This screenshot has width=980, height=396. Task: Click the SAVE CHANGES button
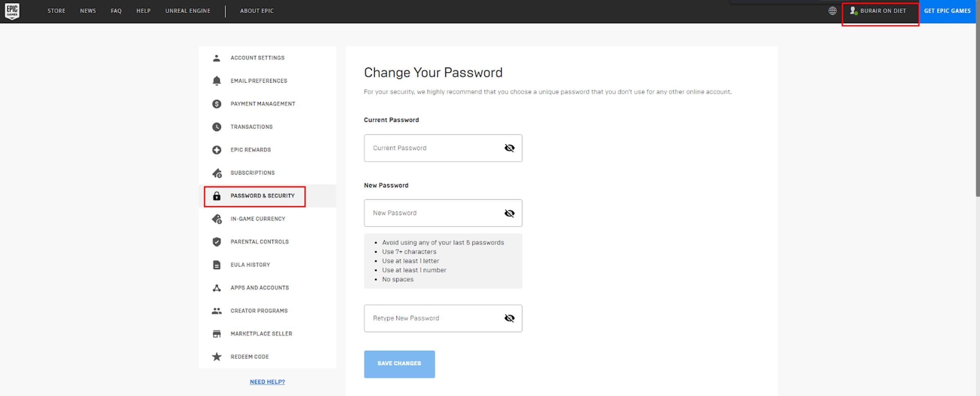pyautogui.click(x=399, y=363)
